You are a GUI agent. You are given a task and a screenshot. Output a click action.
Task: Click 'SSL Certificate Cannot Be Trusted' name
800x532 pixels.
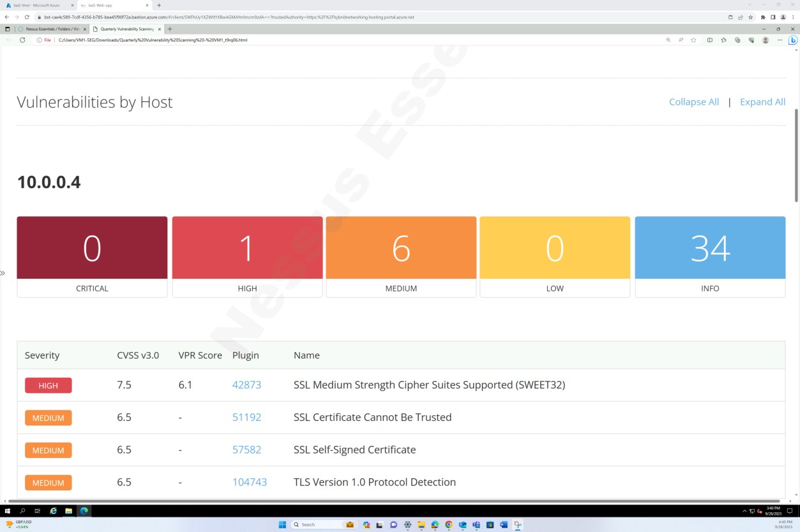pos(372,417)
